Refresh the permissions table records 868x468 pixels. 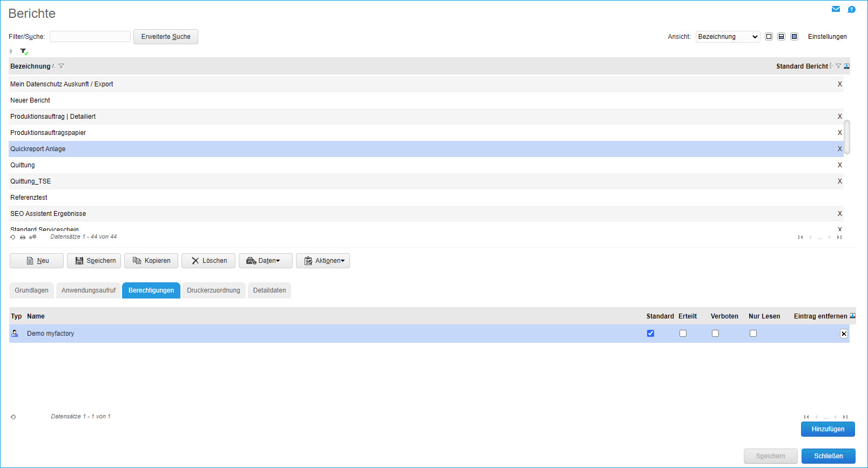[14, 417]
